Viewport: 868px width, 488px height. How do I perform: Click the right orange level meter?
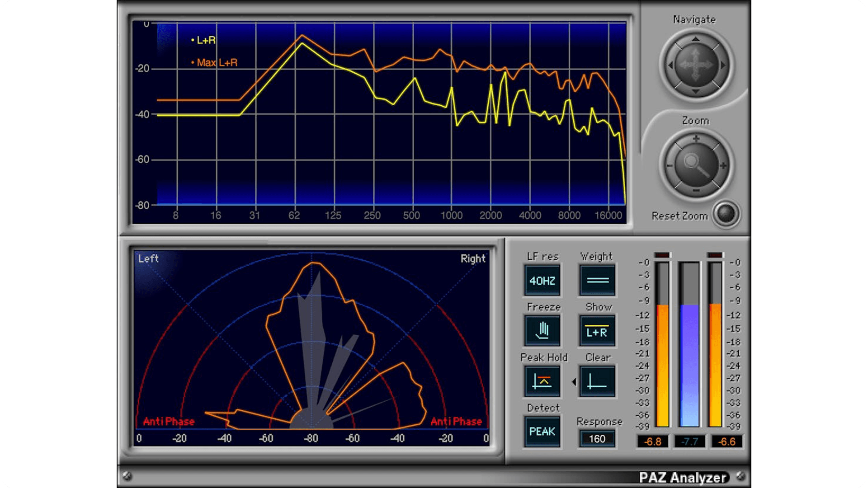[715, 344]
